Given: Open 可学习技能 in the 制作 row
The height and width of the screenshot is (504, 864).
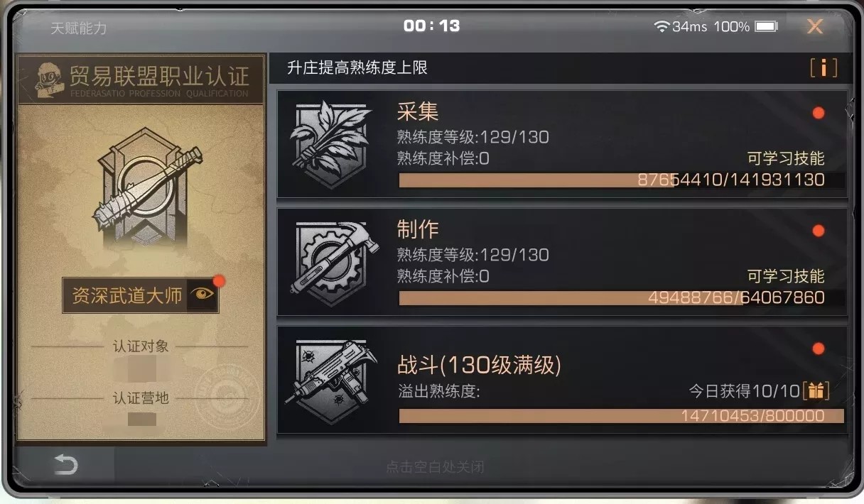Looking at the screenshot, I should [x=786, y=276].
